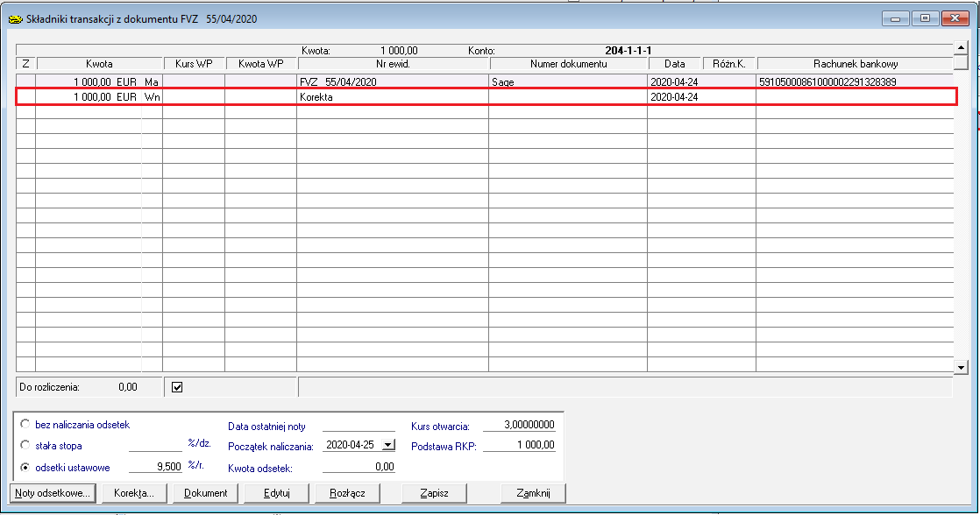
Task: Click the Kurs otwarcia 3,00000000 field
Action: click(520, 425)
